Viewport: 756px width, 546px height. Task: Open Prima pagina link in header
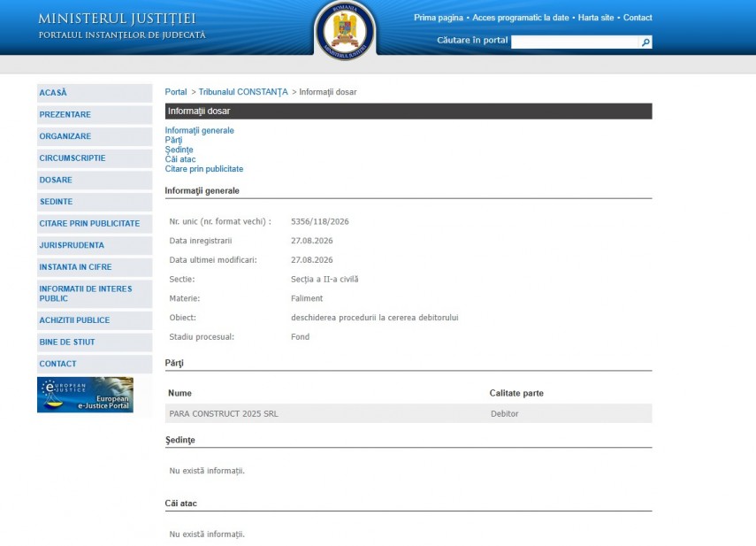click(x=439, y=18)
